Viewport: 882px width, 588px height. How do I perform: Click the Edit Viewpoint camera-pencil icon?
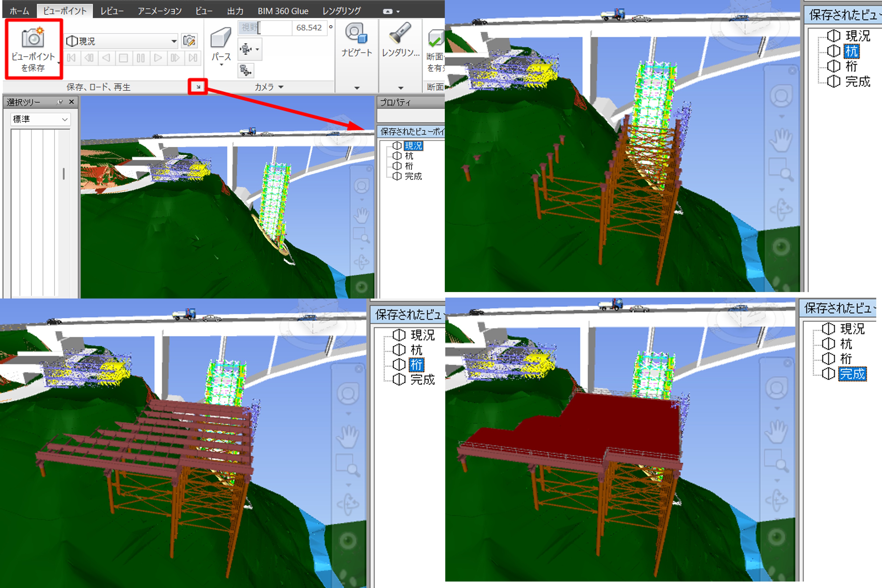pyautogui.click(x=189, y=40)
